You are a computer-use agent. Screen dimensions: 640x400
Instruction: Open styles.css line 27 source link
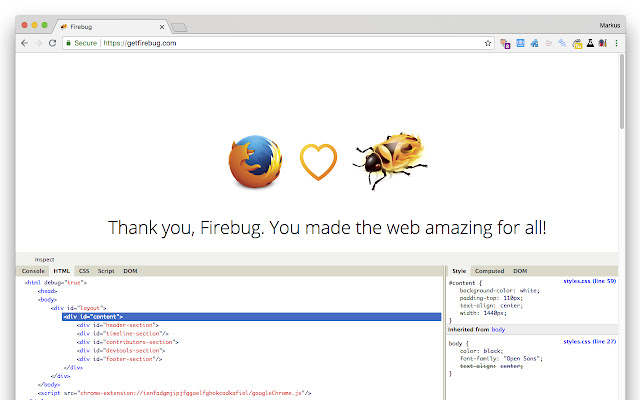pyautogui.click(x=590, y=342)
